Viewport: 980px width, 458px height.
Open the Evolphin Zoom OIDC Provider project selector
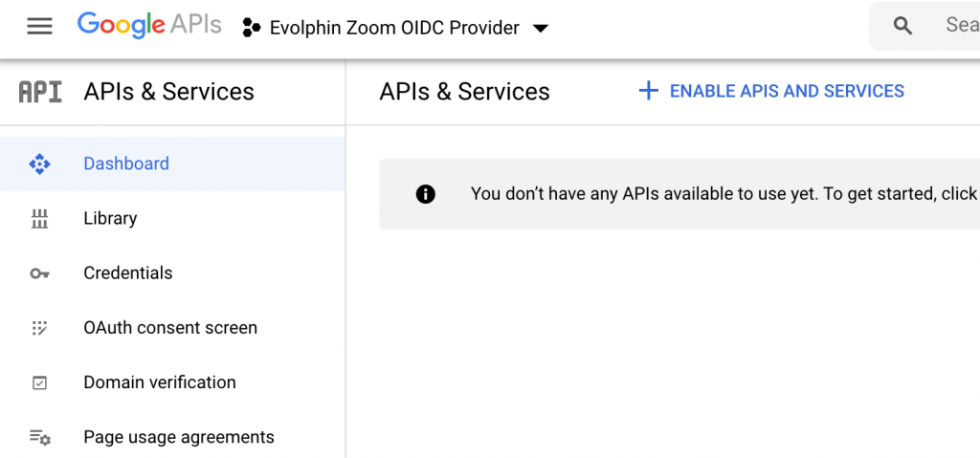click(x=395, y=28)
